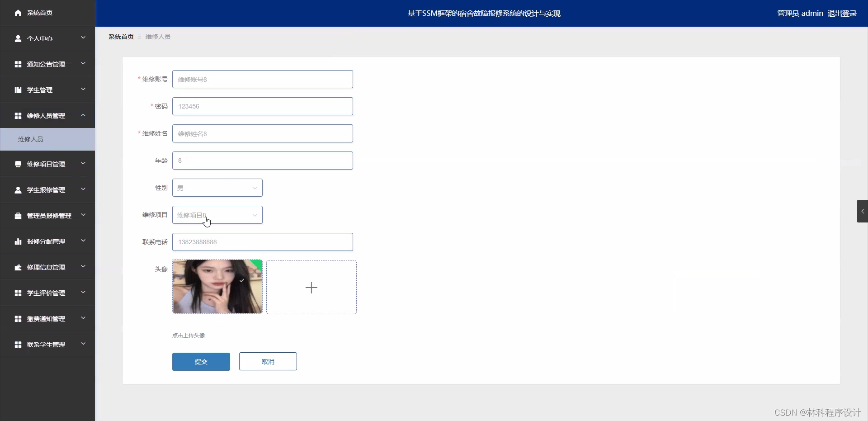
Task: Click the 报修分配管理 chart icon
Action: click(18, 241)
